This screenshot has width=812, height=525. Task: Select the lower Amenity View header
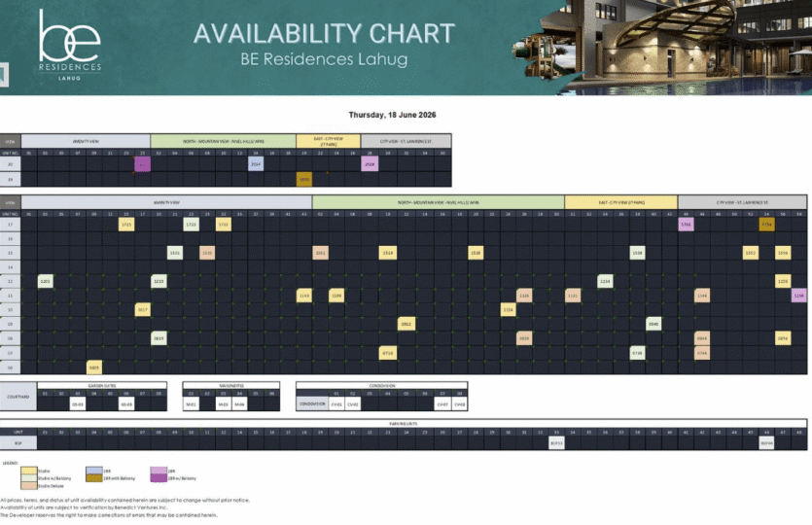coord(166,202)
